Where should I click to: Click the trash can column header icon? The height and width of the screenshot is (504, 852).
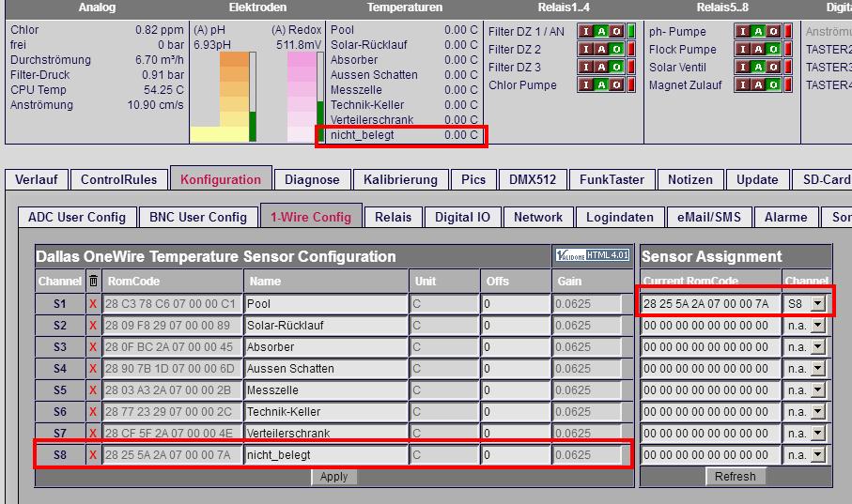(x=93, y=281)
